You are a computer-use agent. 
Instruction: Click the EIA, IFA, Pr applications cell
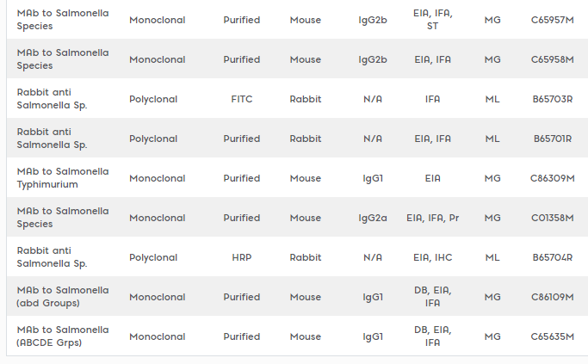click(x=432, y=218)
